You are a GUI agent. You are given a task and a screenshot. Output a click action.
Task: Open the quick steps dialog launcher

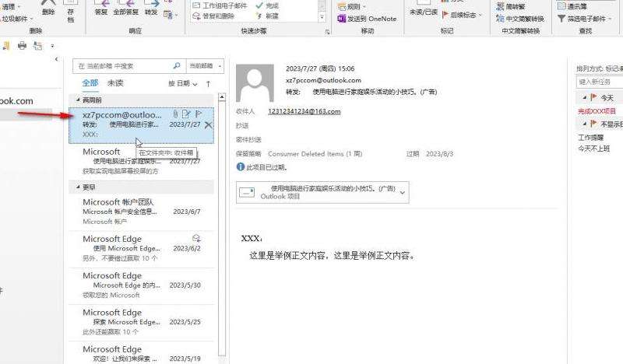pos(327,32)
